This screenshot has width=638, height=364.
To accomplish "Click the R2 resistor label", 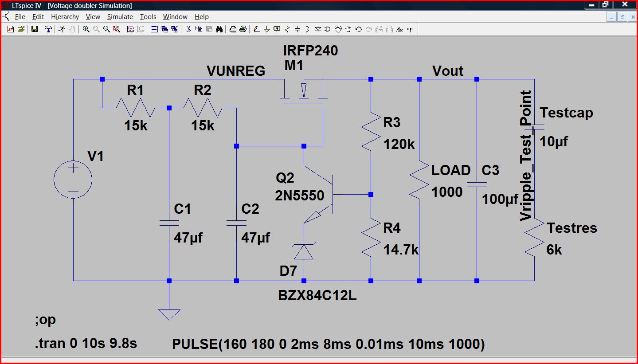I will point(203,90).
